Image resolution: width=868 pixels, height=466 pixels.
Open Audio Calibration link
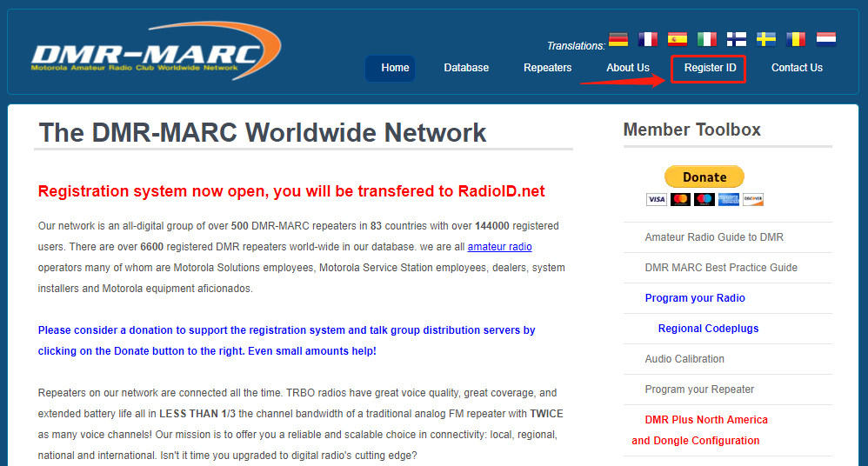pos(684,359)
